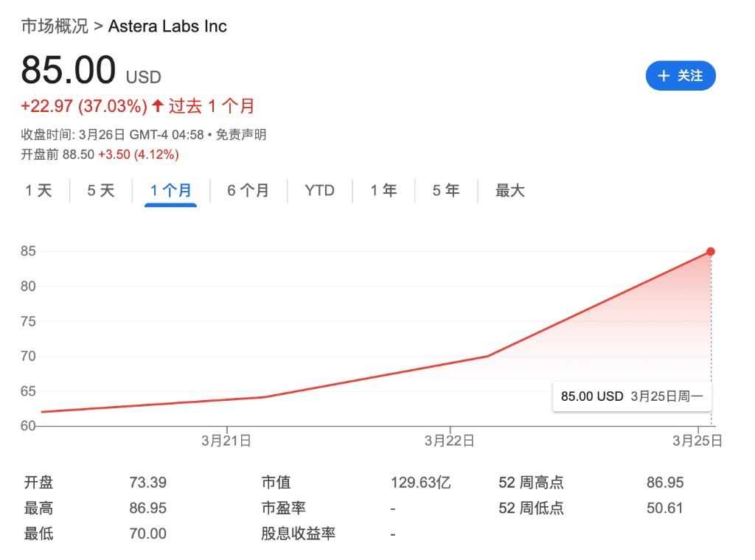Select the YTD range tab

tap(320, 191)
